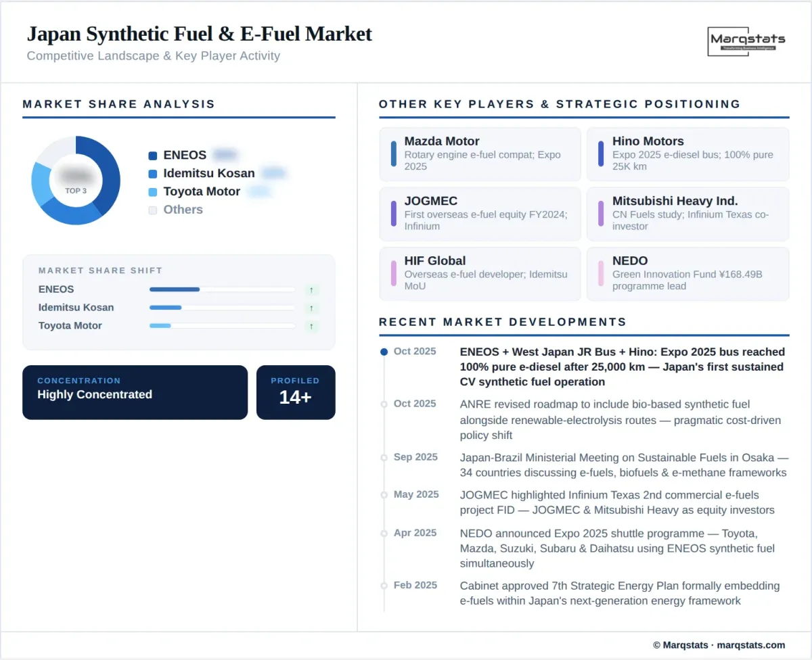This screenshot has height=660, width=812.
Task: Click the Feb 2025 timeline date
Action: 415,585
